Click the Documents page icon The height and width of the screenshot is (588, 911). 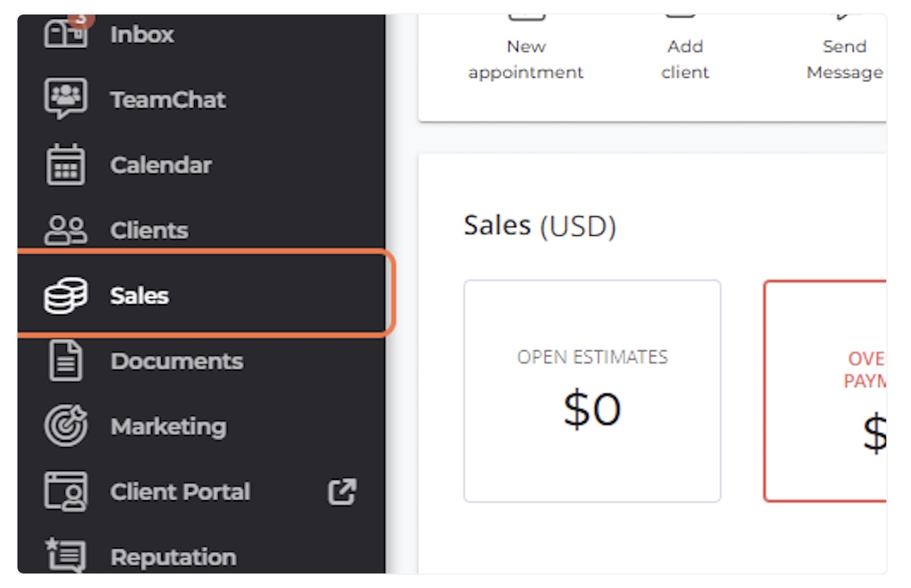point(65,361)
